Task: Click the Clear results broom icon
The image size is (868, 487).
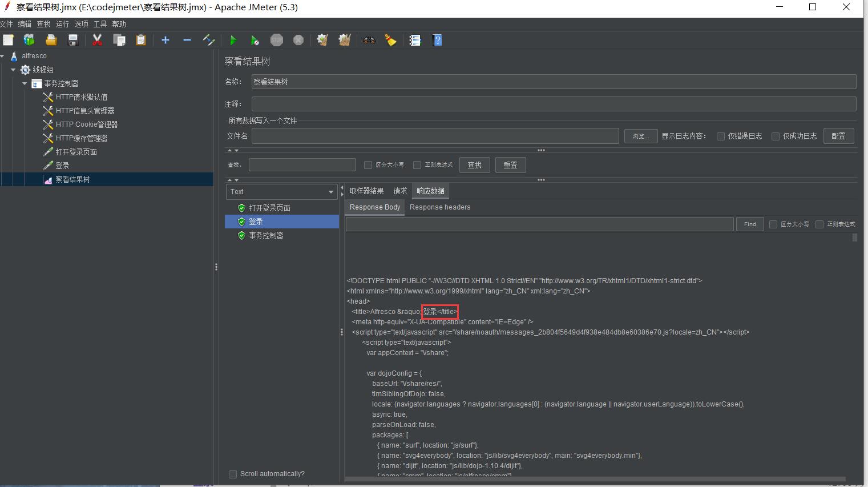Action: (322, 40)
